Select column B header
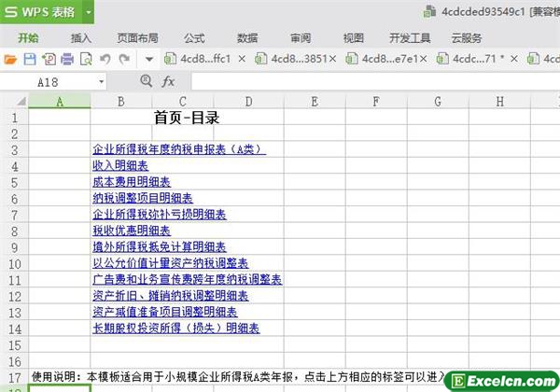 (121, 102)
